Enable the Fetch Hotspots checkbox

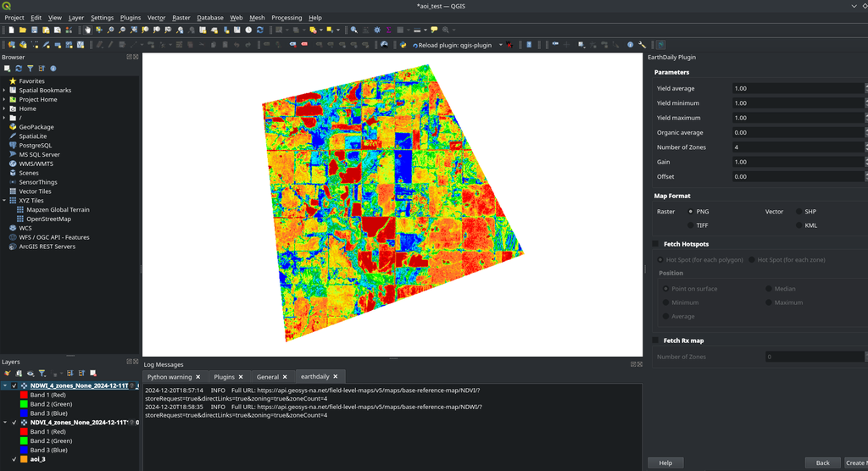tap(655, 244)
